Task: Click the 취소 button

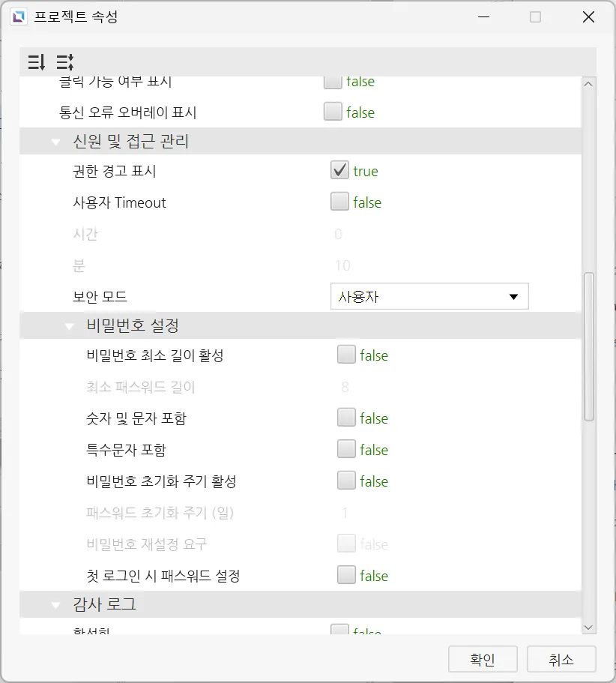Action: point(561,660)
